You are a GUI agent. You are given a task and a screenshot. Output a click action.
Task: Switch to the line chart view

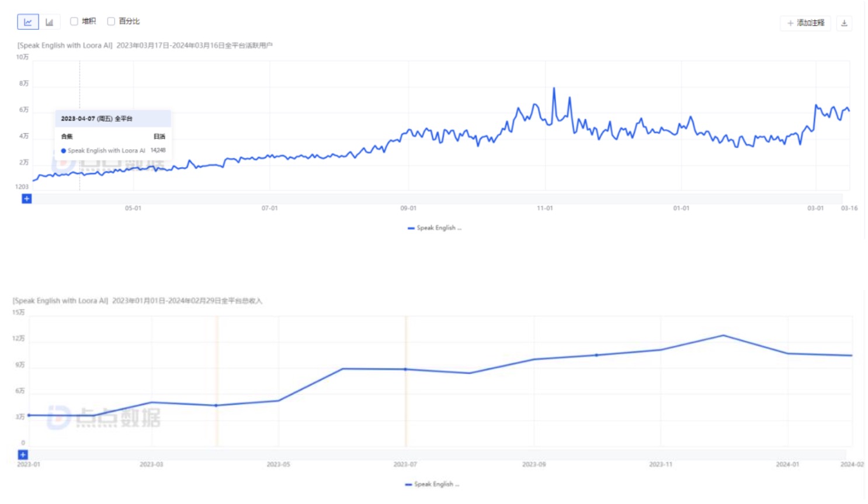click(x=27, y=22)
